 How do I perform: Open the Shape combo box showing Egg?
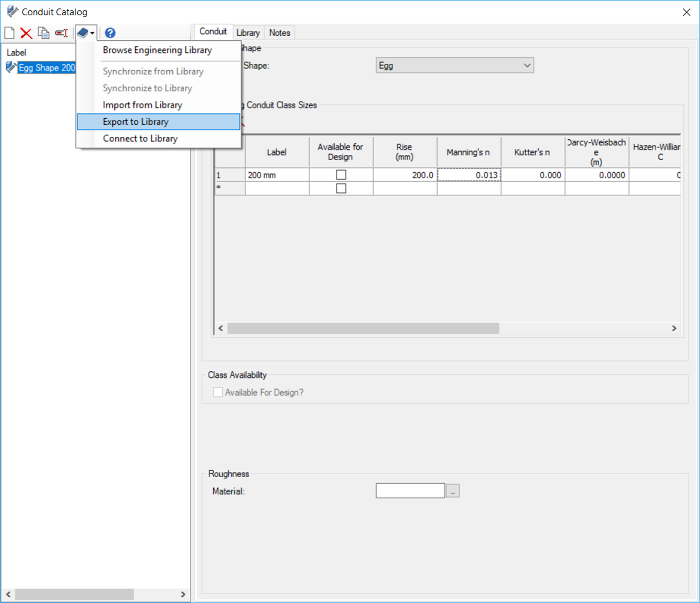(455, 65)
